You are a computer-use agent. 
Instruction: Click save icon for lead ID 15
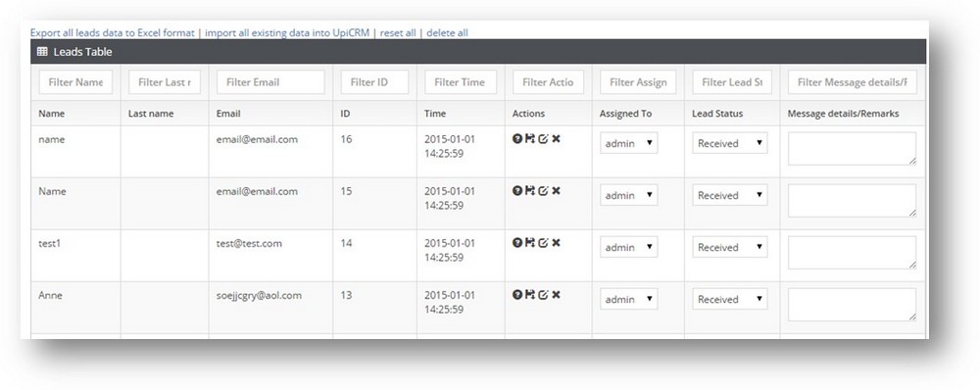click(530, 191)
